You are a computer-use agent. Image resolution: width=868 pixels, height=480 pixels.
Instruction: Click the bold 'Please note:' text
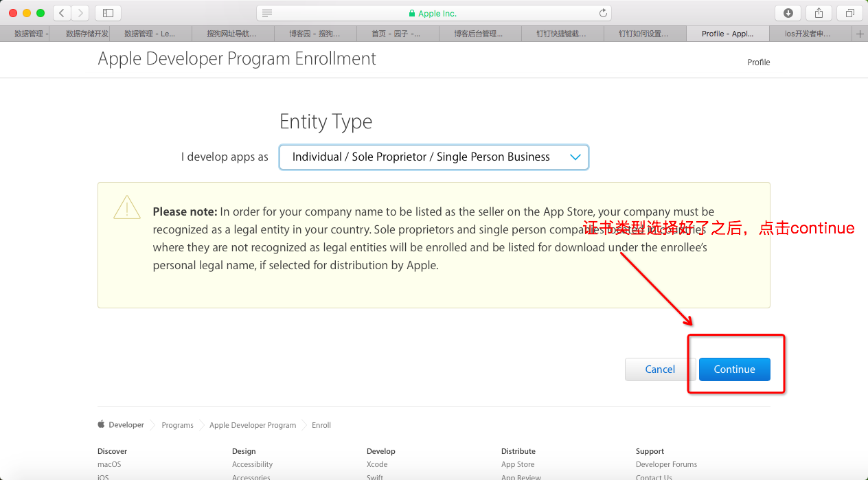coord(185,212)
